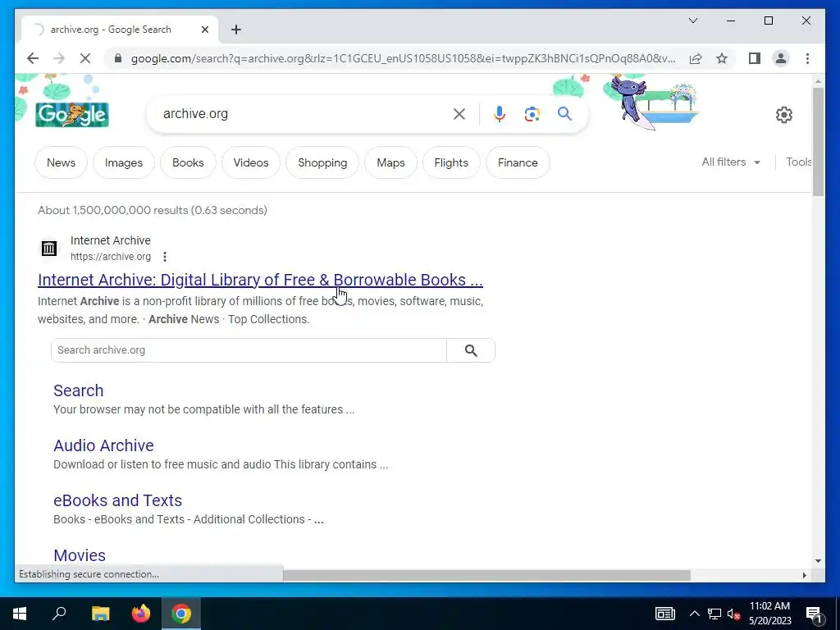Share this page from address bar
Screen dimensions: 840x630
coord(696,58)
